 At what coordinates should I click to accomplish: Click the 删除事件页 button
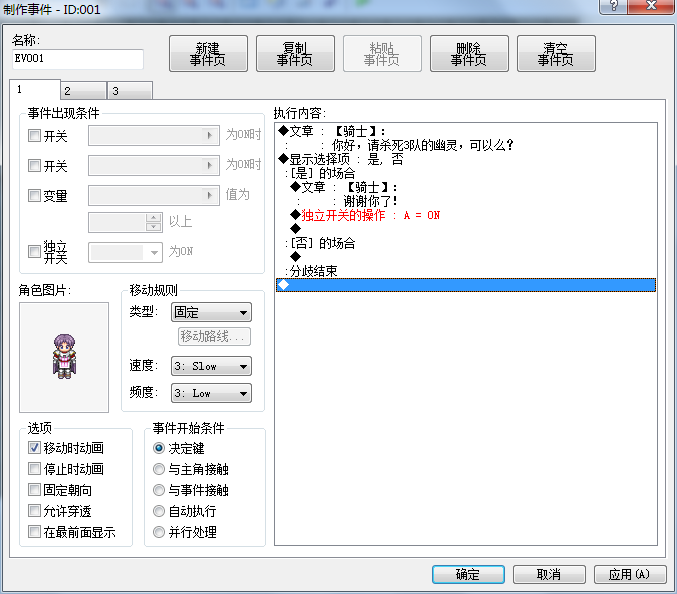(469, 54)
